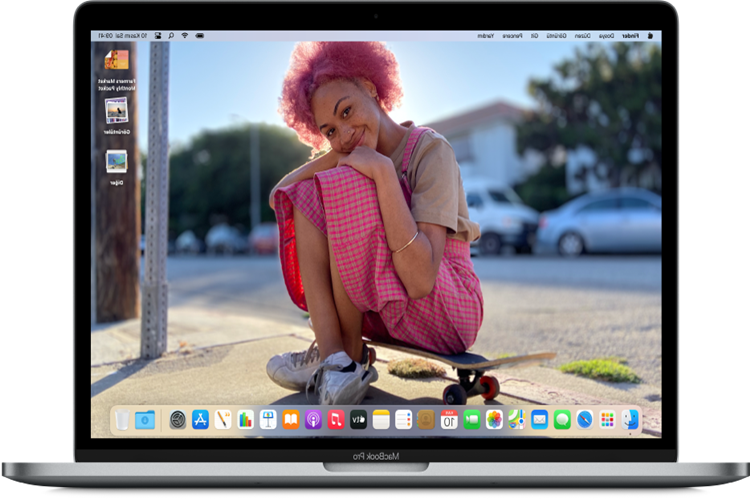This screenshot has height=500, width=750.
Task: Open the Yardım menu
Action: (x=485, y=36)
